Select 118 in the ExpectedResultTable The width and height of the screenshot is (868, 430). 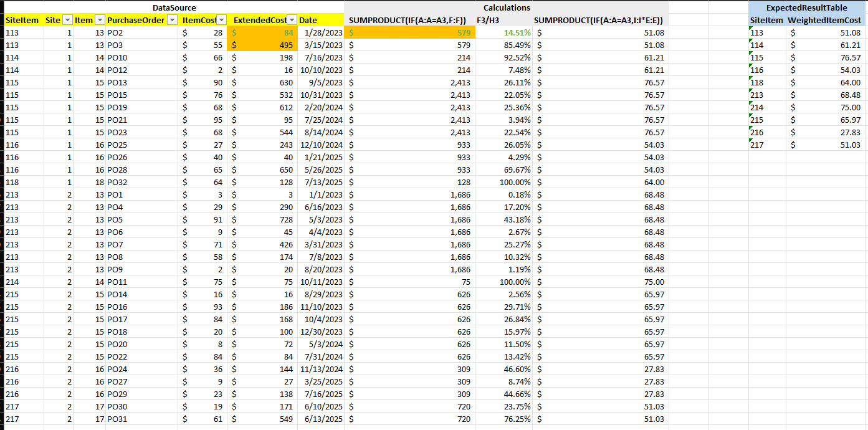point(767,82)
